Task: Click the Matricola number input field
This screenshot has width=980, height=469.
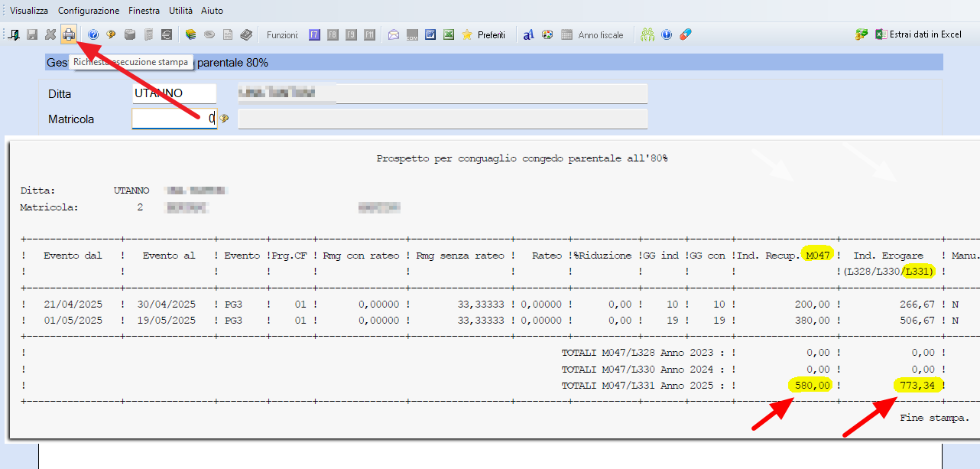Action: point(174,119)
